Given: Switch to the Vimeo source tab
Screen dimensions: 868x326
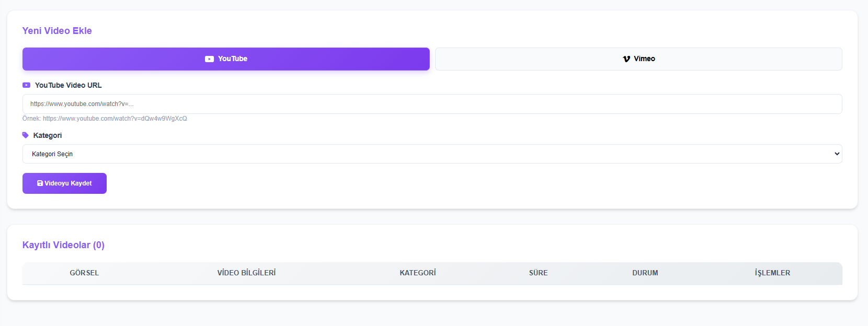Looking at the screenshot, I should pyautogui.click(x=638, y=59).
